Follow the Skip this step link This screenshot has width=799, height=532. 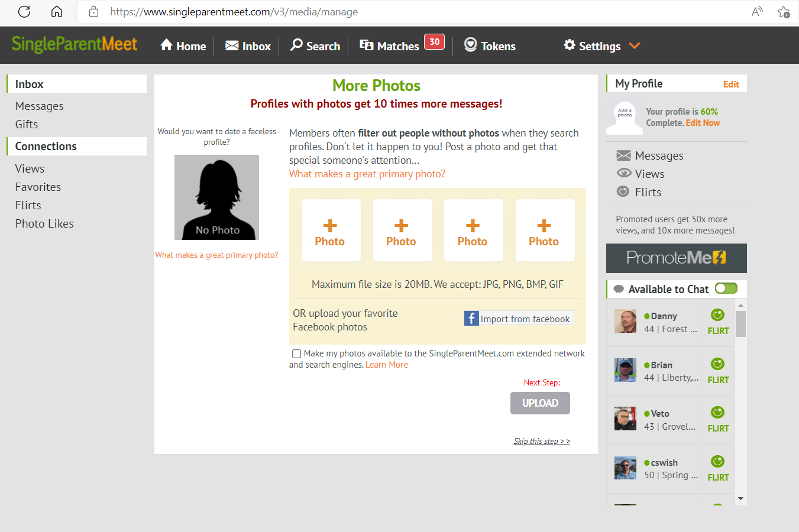click(x=542, y=441)
